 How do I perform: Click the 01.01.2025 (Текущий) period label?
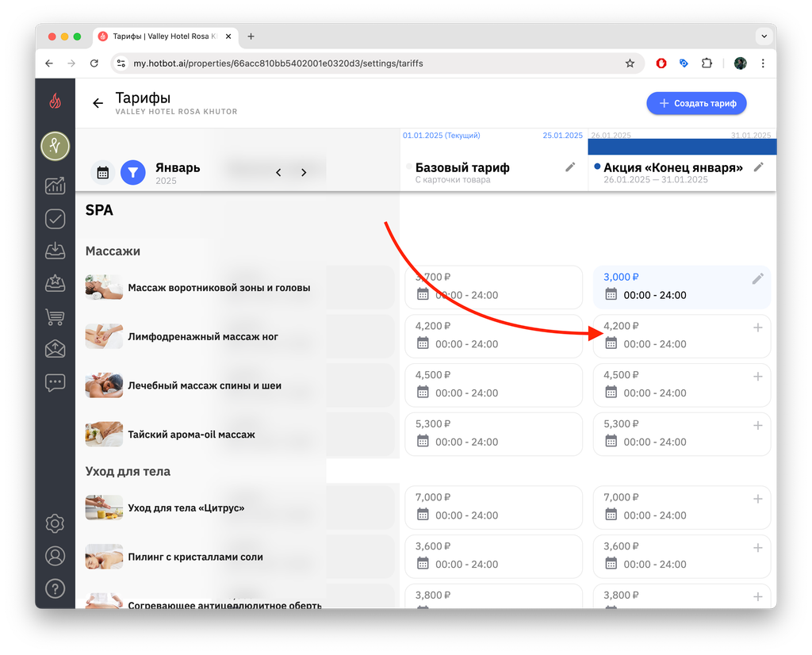pos(441,135)
